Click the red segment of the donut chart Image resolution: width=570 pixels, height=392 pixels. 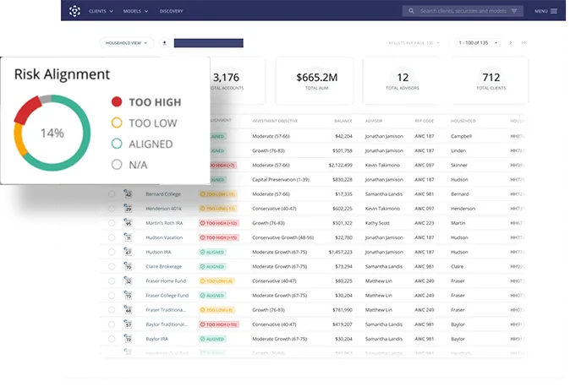click(x=27, y=110)
